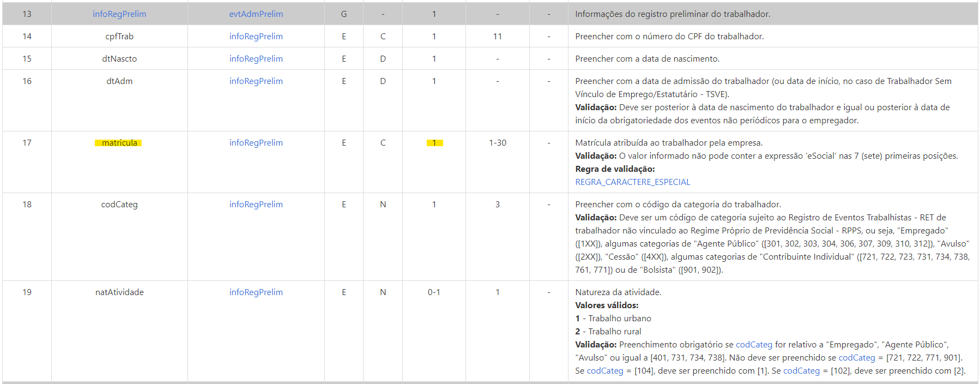Select the cpfTrab field name cell

[119, 37]
